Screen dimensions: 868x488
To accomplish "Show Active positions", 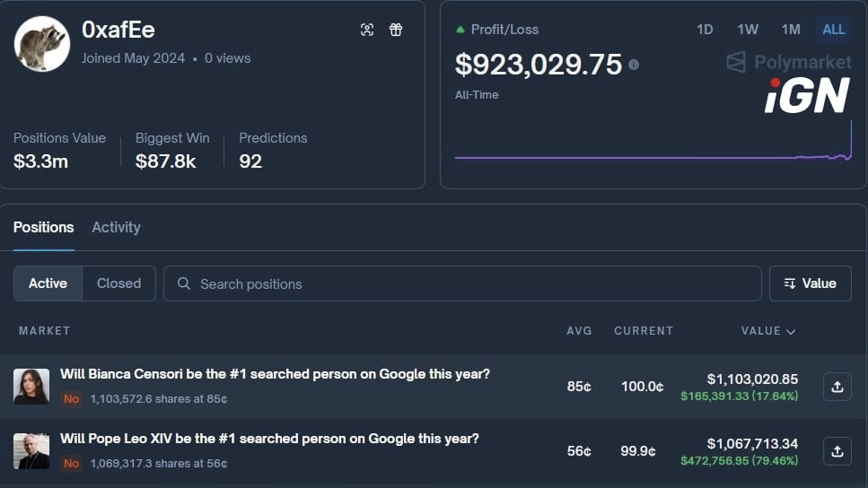I will point(48,283).
